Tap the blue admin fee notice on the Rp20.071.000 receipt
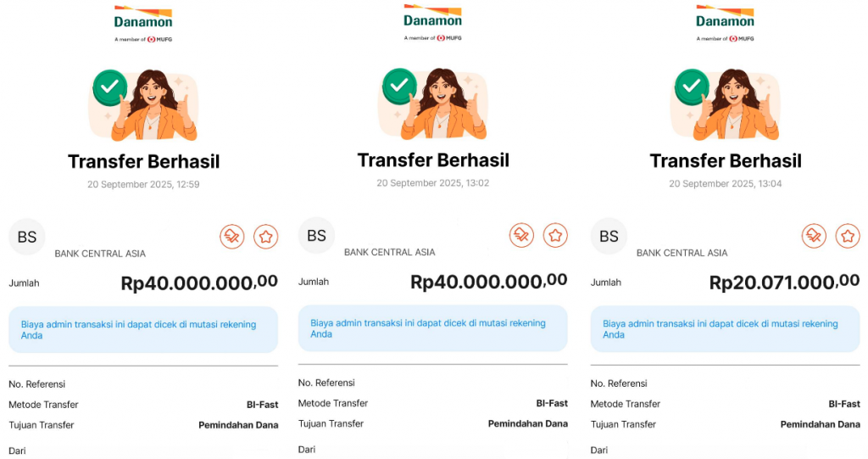This screenshot has width=868, height=459. tap(725, 329)
